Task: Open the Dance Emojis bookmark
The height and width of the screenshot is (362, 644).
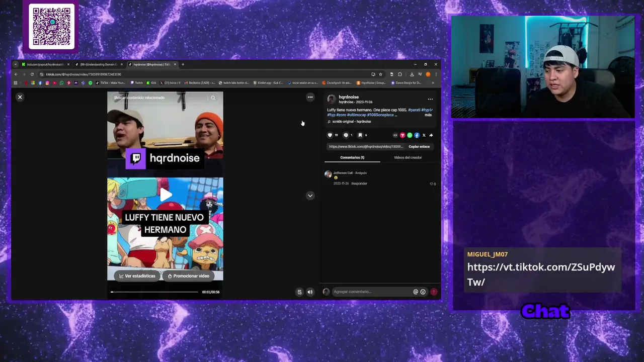Action: [x=406, y=83]
